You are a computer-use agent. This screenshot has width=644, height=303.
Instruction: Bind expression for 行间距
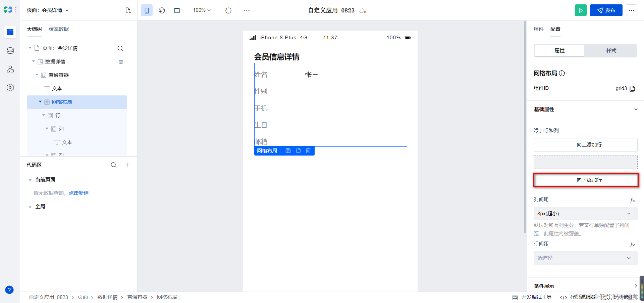[632, 245]
